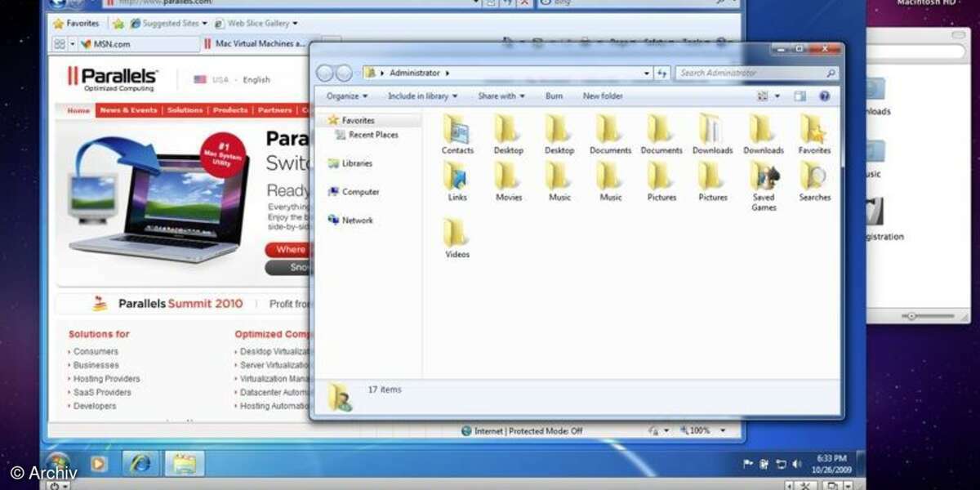
Task: Expand the Share with dropdown
Action: (501, 96)
